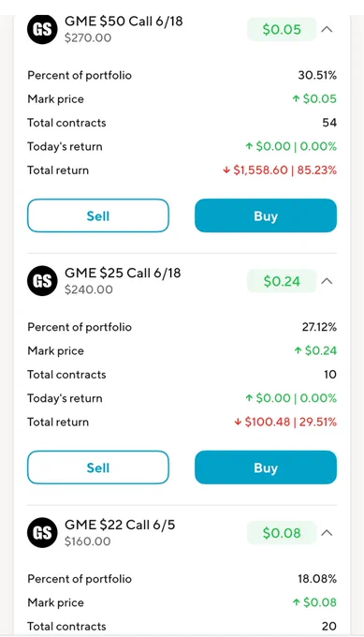The image size is (364, 637).
Task: Collapse the GME $25 Call 6/18 section
Action: point(328,281)
